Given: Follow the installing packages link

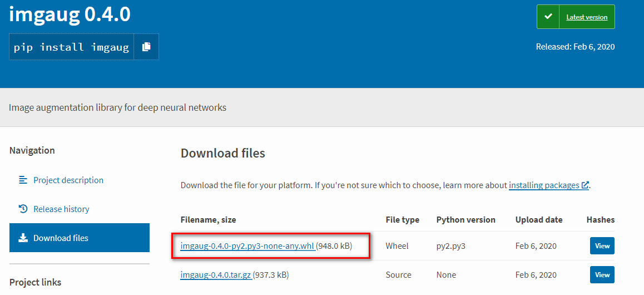Looking at the screenshot, I should pyautogui.click(x=544, y=185).
